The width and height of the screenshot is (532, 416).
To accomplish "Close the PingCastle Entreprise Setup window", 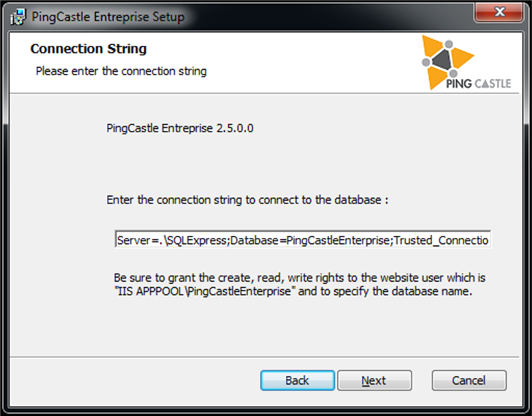I will point(498,13).
